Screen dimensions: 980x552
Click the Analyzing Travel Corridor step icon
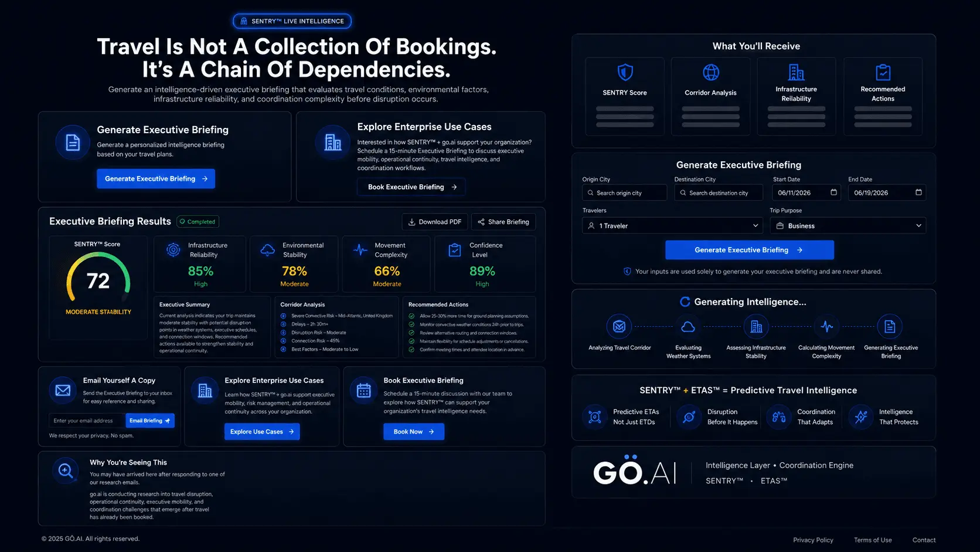(620, 326)
